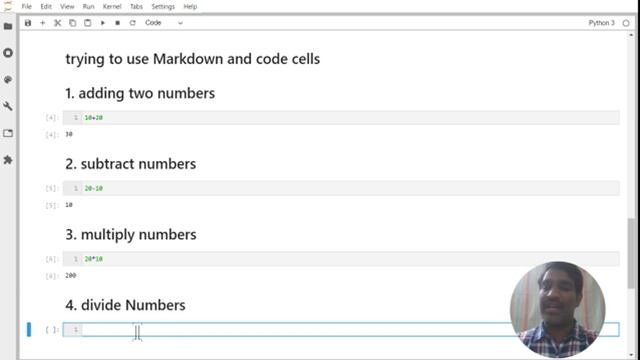Open the Run menu
The image size is (640, 360).
88,7
